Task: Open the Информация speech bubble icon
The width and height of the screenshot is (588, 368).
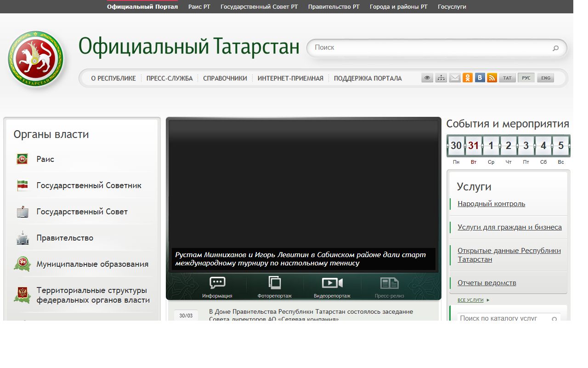Action: point(217,282)
